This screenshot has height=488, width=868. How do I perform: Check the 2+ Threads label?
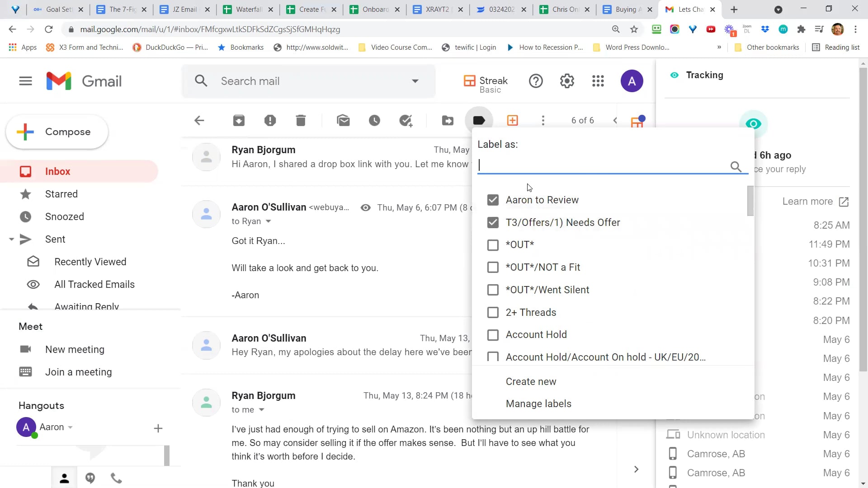point(493,313)
